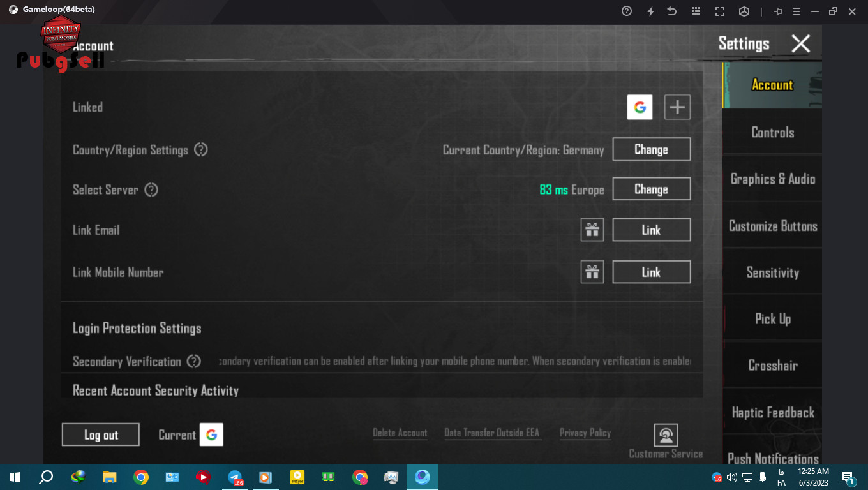The height and width of the screenshot is (490, 868).
Task: Click Recent Account Security Activity heading
Action: (156, 390)
